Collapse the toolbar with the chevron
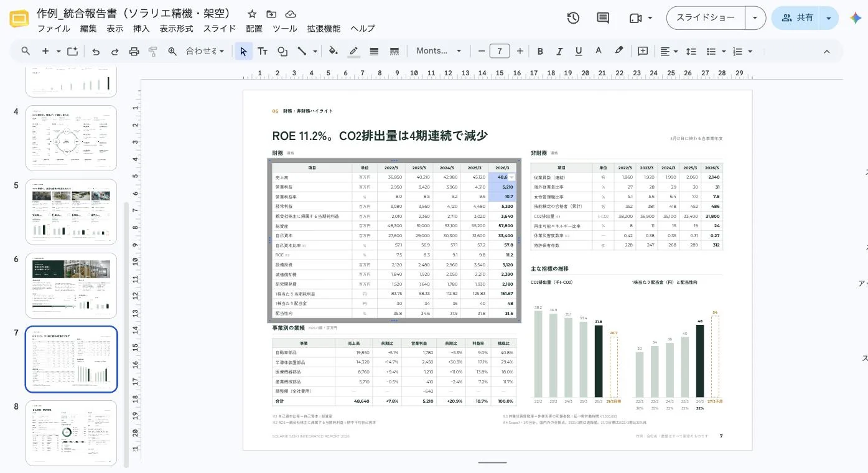 827,51
